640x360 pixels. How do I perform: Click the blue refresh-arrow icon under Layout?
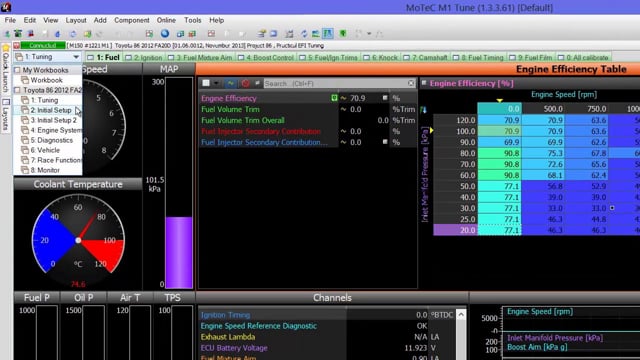pos(73,34)
